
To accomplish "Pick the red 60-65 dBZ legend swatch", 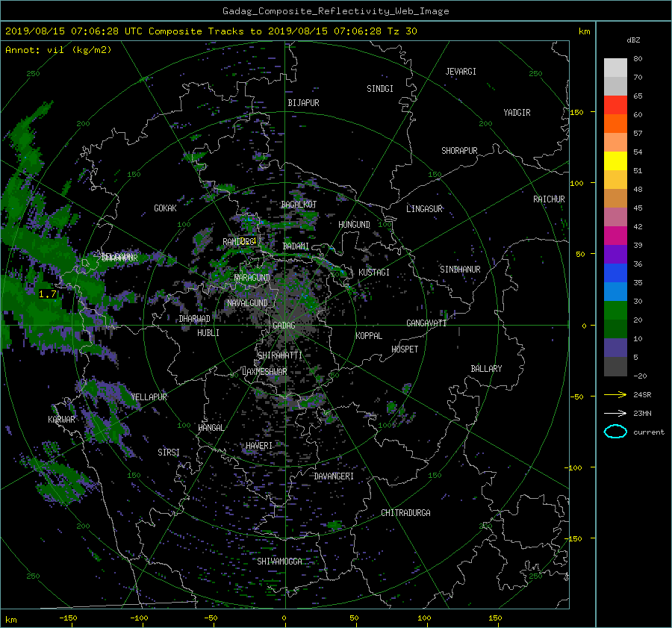I will tap(615, 105).
